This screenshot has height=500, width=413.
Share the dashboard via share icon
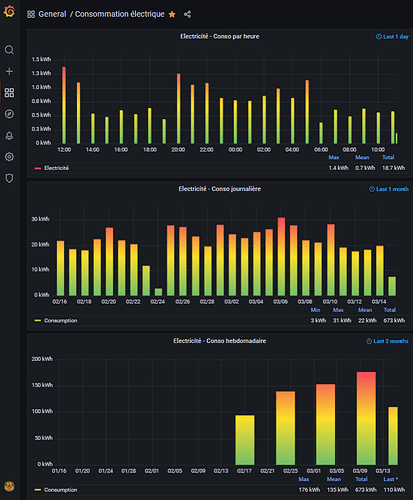187,14
